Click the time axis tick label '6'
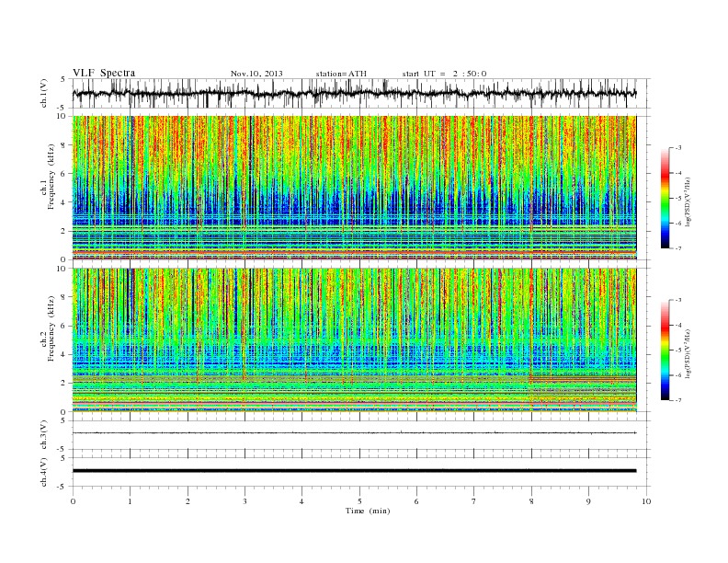Viewport: 728px width, 563px height. point(416,501)
